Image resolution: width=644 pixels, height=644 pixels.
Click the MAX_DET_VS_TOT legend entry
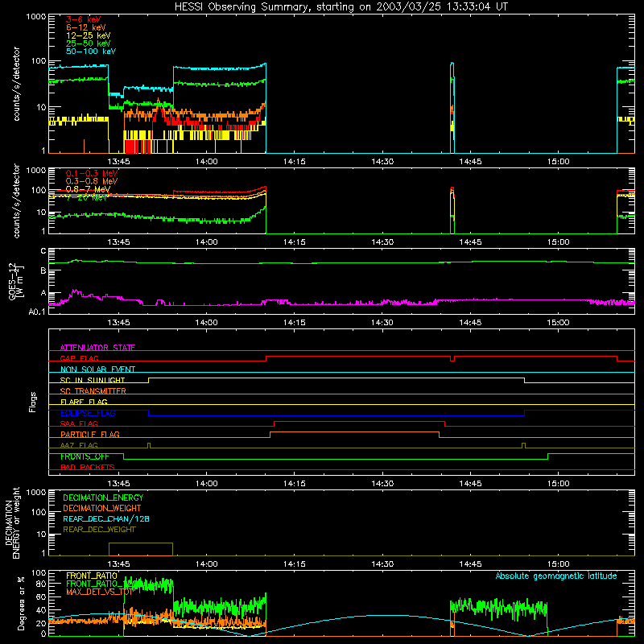click(x=99, y=592)
